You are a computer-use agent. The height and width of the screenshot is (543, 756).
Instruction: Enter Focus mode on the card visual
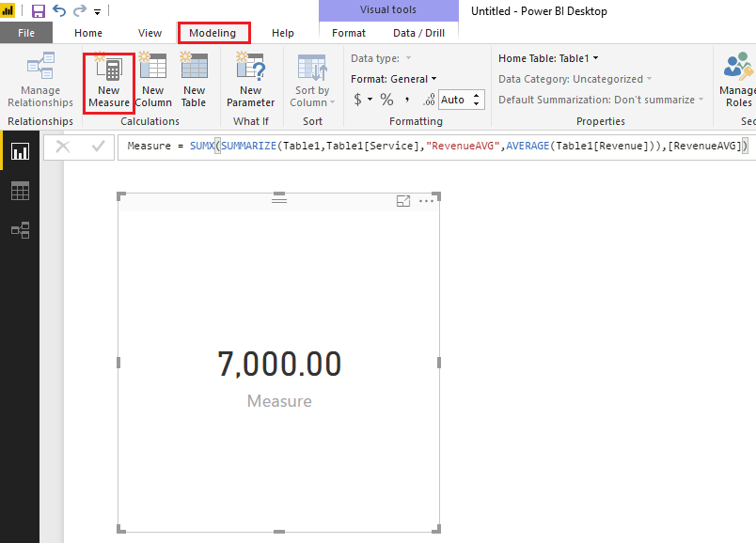click(403, 201)
